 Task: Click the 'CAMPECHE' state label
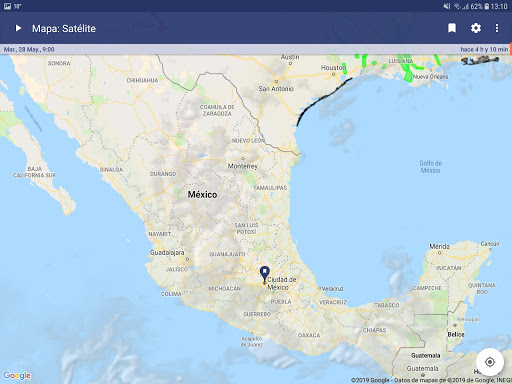[x=427, y=288]
